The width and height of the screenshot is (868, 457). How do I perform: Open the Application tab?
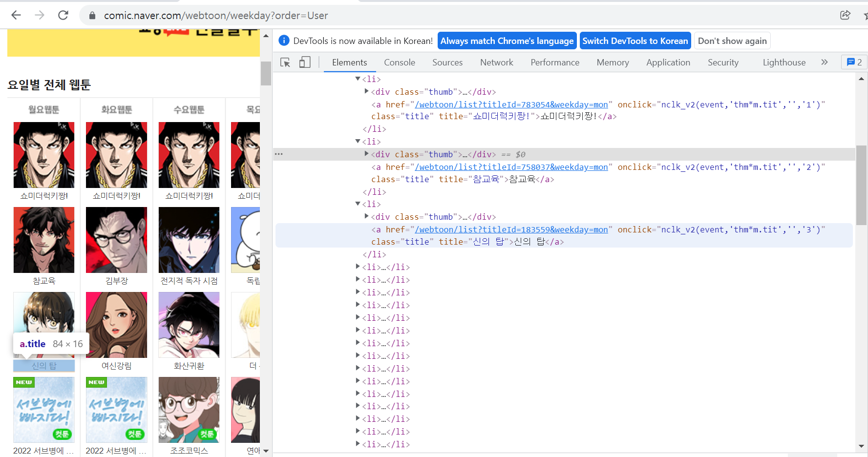coord(668,62)
